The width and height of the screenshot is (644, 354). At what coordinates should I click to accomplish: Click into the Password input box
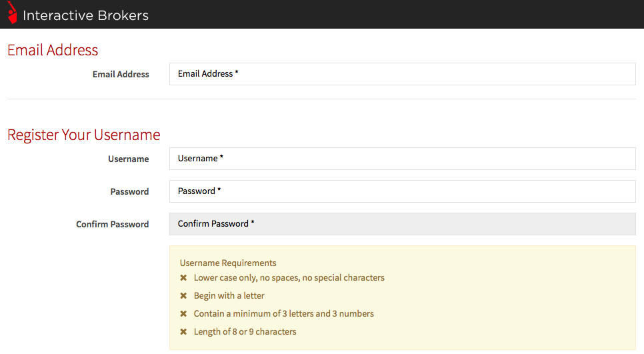click(x=402, y=191)
